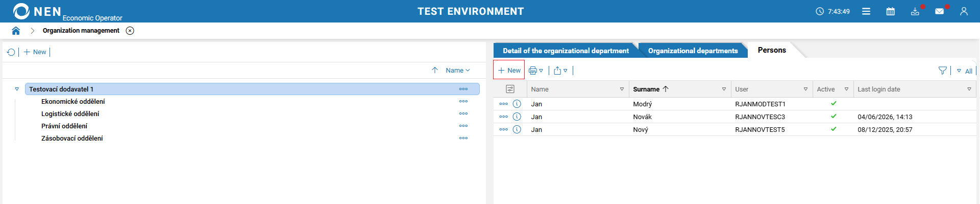Collapse Testovací dodavatel 1 tree node

click(x=17, y=89)
